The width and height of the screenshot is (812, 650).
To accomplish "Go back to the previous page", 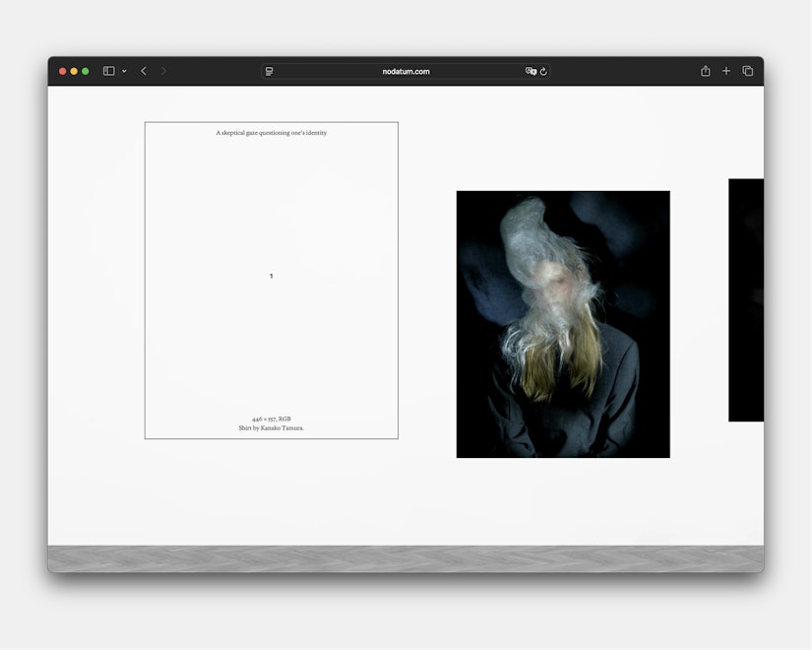I will coord(144,71).
